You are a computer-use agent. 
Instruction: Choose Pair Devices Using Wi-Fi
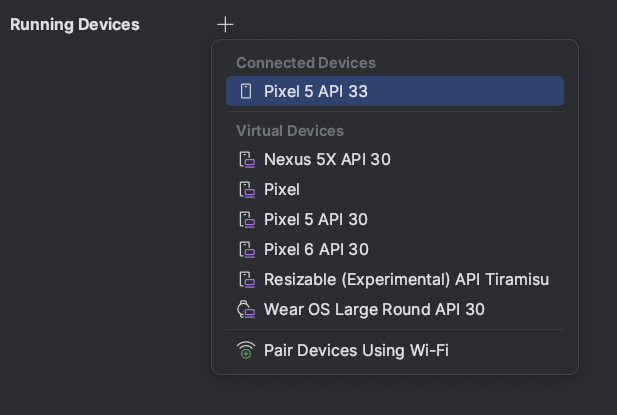click(x=356, y=350)
